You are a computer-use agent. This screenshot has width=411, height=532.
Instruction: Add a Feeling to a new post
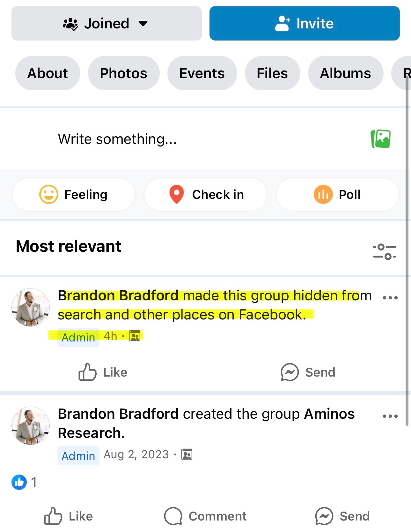pyautogui.click(x=74, y=194)
